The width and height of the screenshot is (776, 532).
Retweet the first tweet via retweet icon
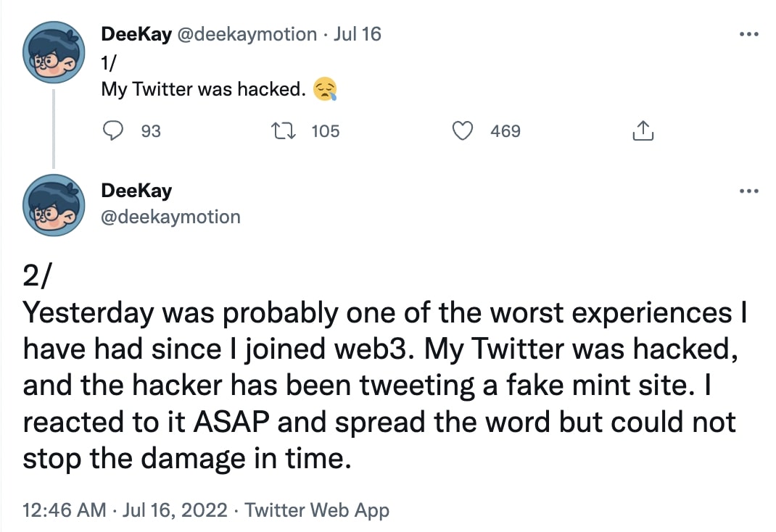284,131
